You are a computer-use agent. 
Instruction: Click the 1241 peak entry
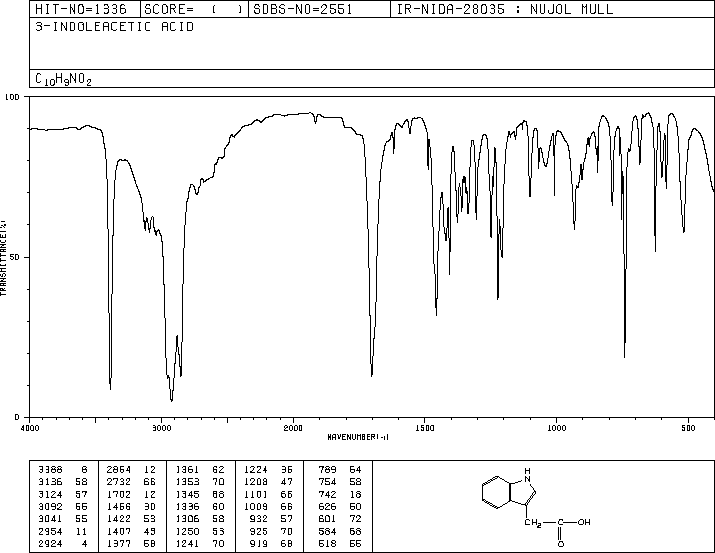(x=200, y=544)
